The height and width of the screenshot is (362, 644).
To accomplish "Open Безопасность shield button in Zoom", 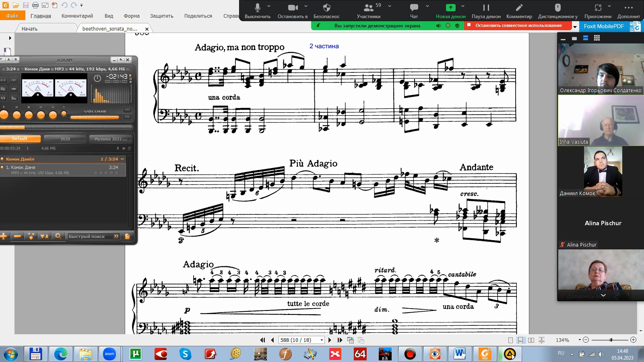I will [326, 11].
